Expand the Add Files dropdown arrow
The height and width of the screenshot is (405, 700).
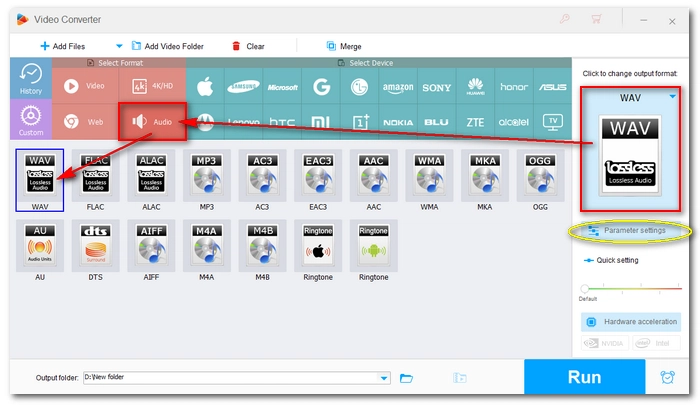coord(119,46)
